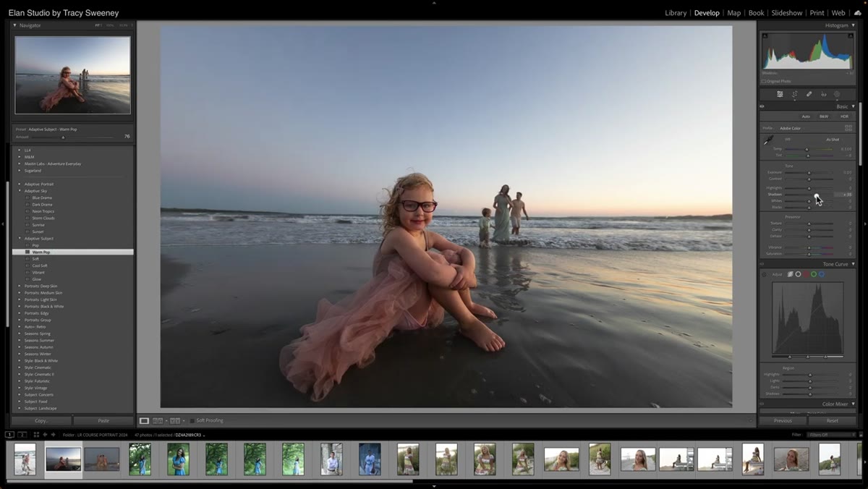Select first filmstrip thumbnail of family
Screen dimensions: 868x489
point(25,459)
